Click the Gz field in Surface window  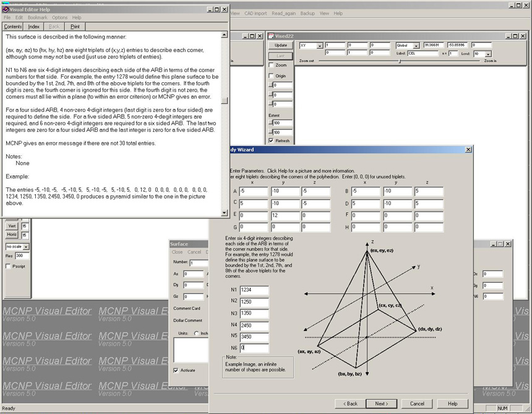[x=194, y=296]
